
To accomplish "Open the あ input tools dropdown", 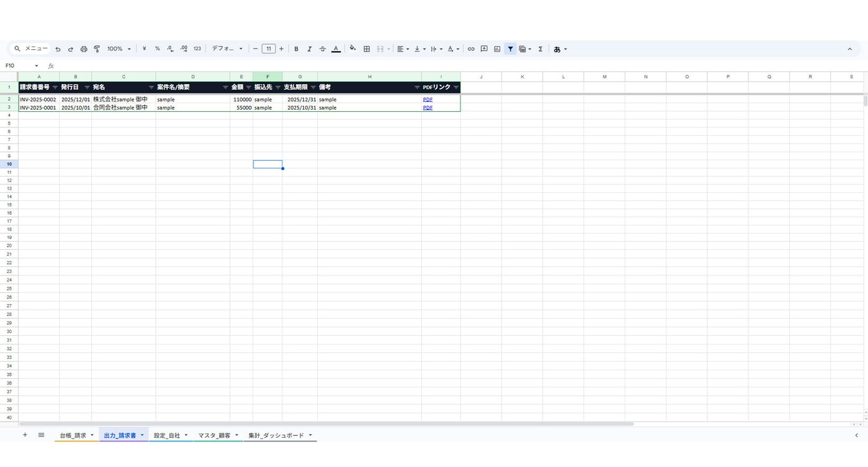I will coord(560,49).
